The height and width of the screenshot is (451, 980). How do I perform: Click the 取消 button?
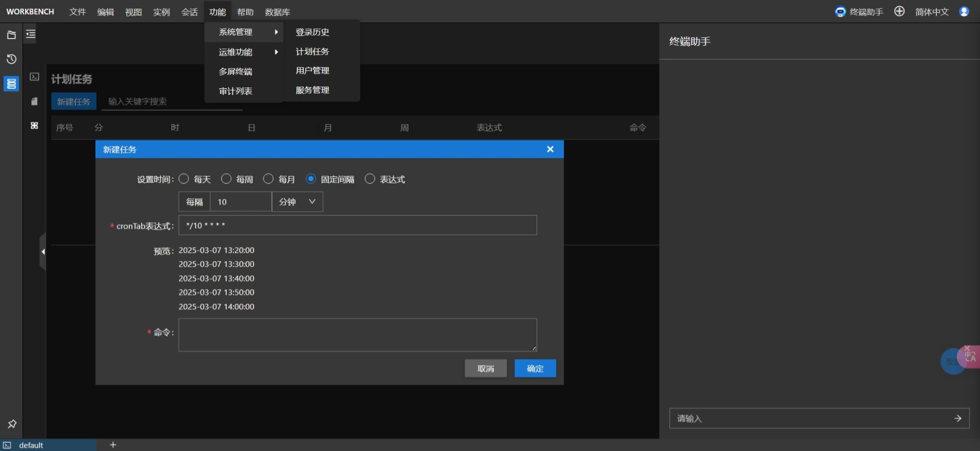[486, 368]
